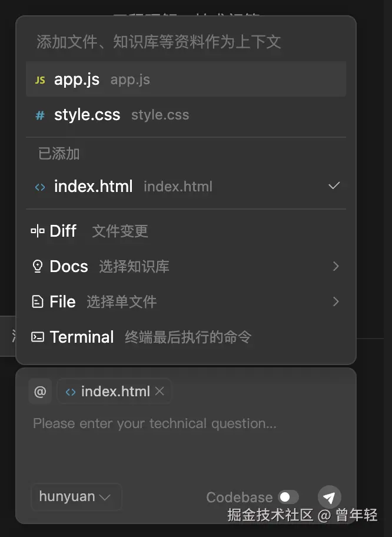The height and width of the screenshot is (537, 392).
Task: Click the File document icon
Action: click(x=38, y=302)
